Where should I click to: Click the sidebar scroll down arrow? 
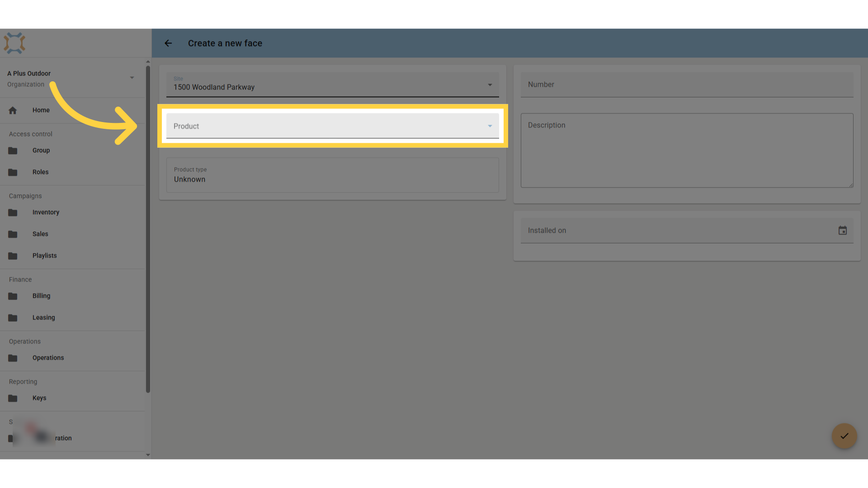[x=148, y=455]
